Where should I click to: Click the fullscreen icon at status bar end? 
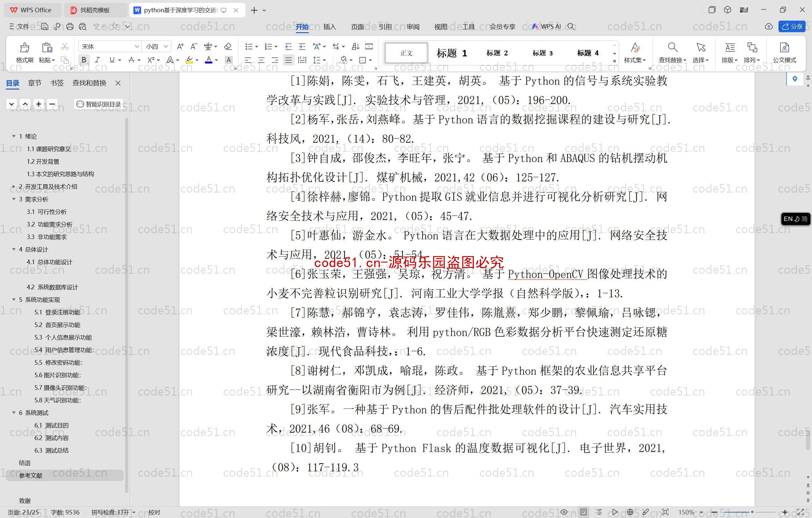pos(800,512)
